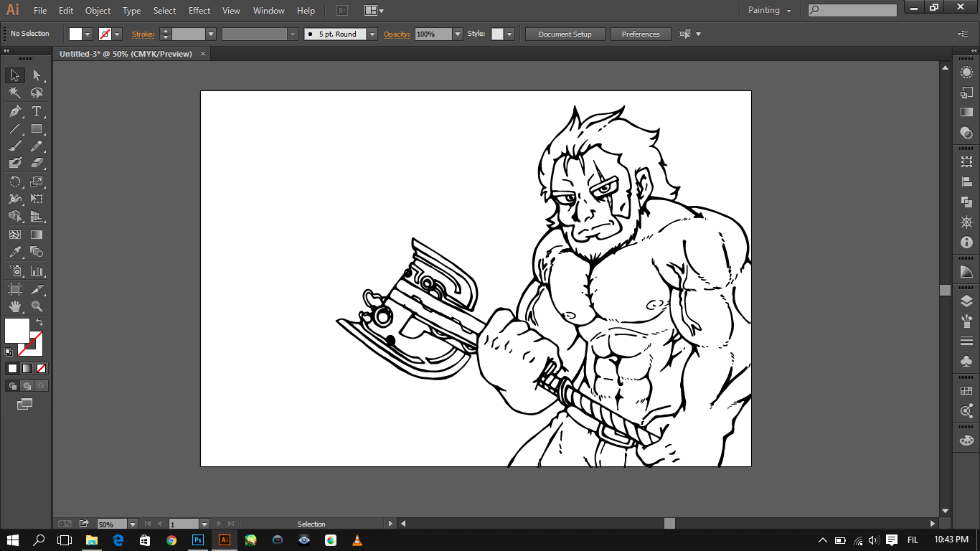This screenshot has height=551, width=980.
Task: Expand the Opacity 100% dropdown
Action: click(458, 34)
